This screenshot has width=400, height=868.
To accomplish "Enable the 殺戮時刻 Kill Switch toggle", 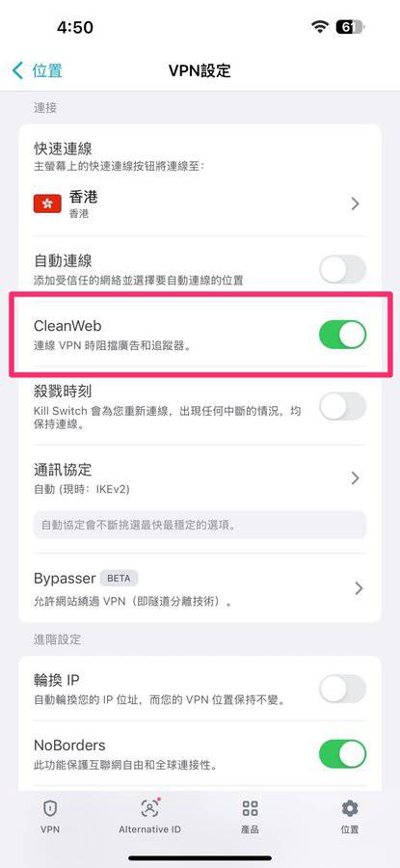I will tap(342, 406).
